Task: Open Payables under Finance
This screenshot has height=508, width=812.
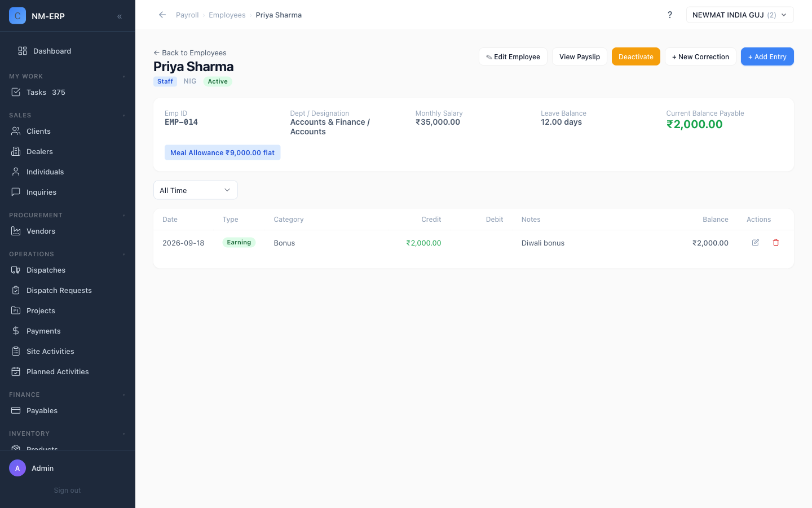Action: tap(68, 410)
